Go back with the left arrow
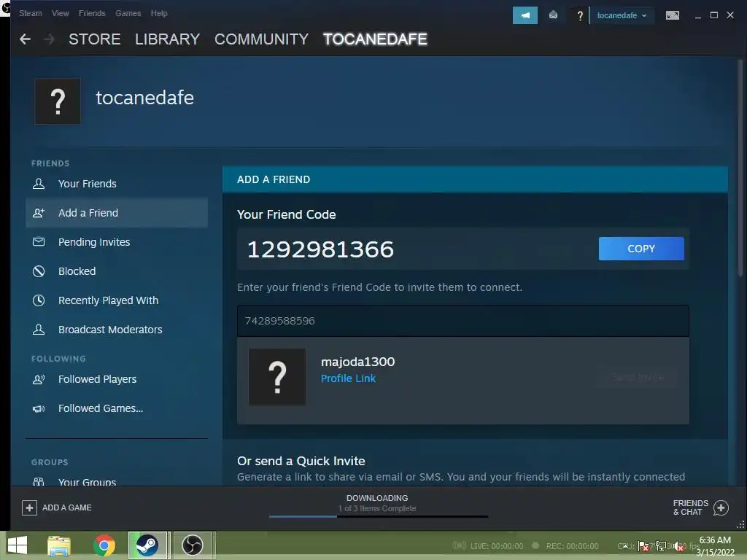Viewport: 747px width, 560px height. pos(26,39)
